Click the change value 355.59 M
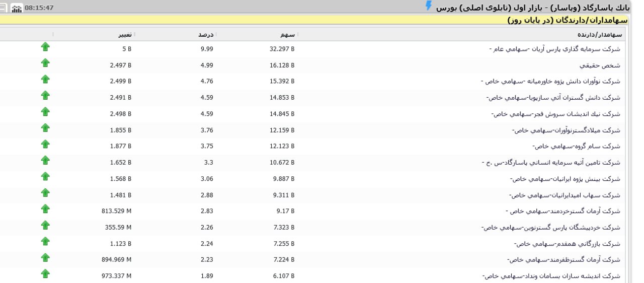This screenshot has height=283, width=644. 118,228
